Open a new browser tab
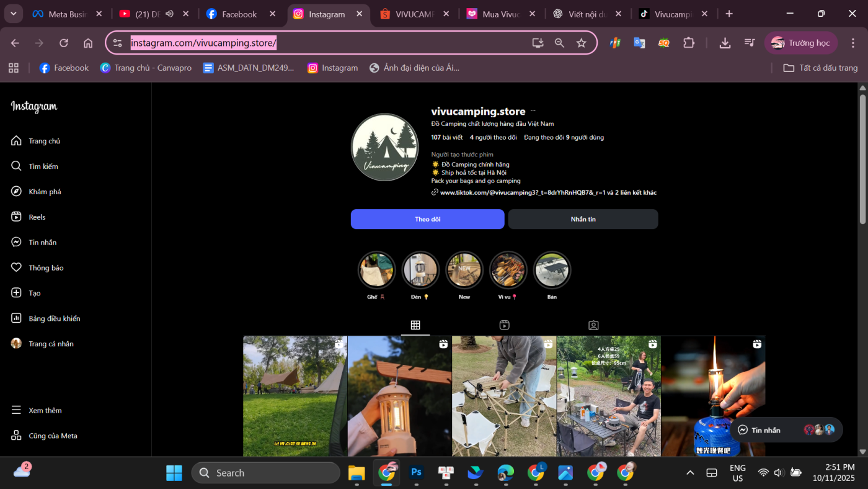868x489 pixels. tap(729, 14)
